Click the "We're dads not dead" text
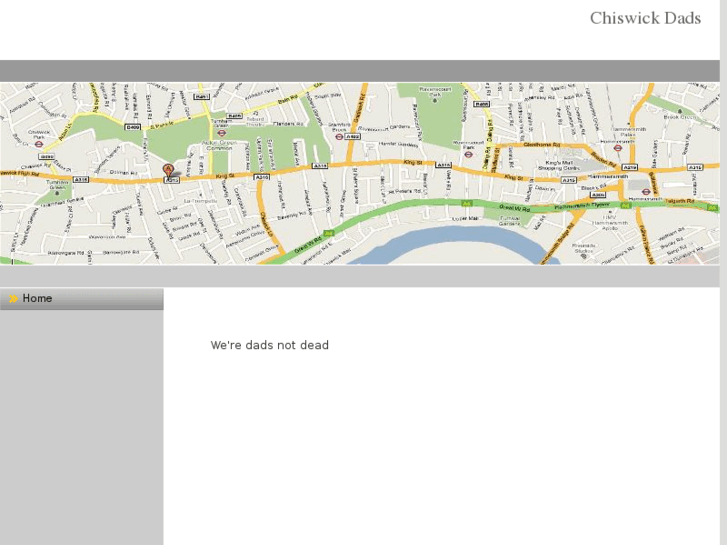 [269, 345]
